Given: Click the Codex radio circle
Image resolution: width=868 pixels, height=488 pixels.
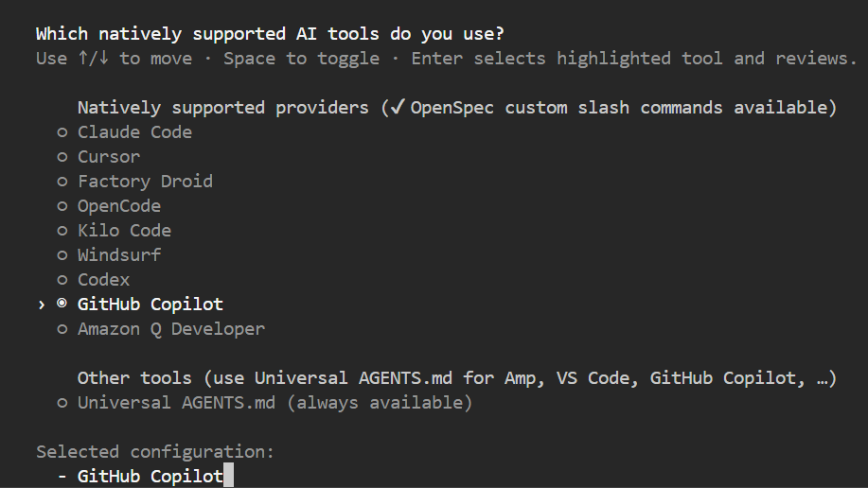Looking at the screenshot, I should (x=62, y=280).
